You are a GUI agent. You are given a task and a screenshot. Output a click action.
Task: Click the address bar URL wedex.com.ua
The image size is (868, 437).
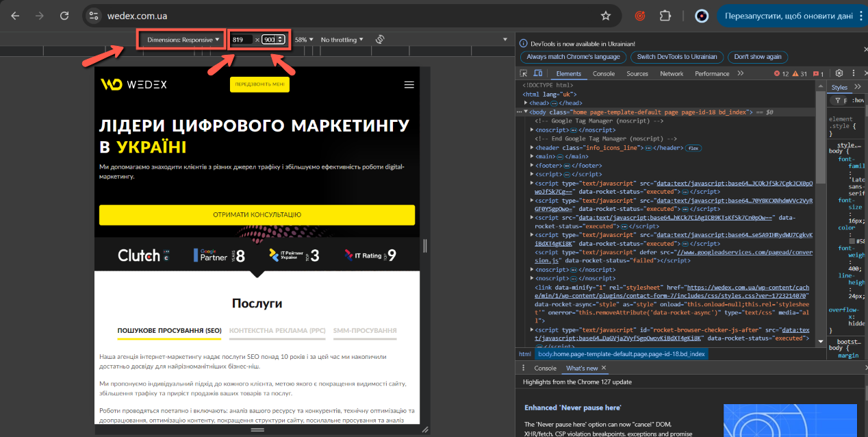tap(137, 15)
